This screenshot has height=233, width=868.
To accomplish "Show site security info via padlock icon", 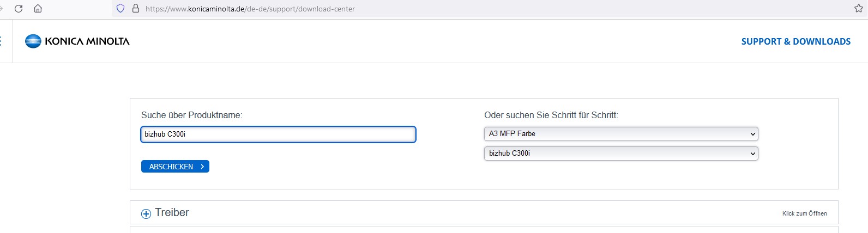I will click(136, 9).
